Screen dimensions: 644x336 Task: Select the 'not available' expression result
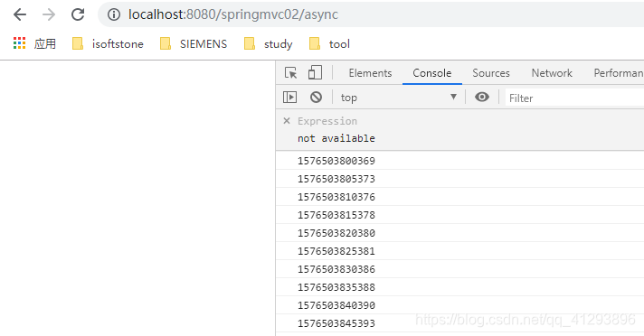click(x=336, y=138)
